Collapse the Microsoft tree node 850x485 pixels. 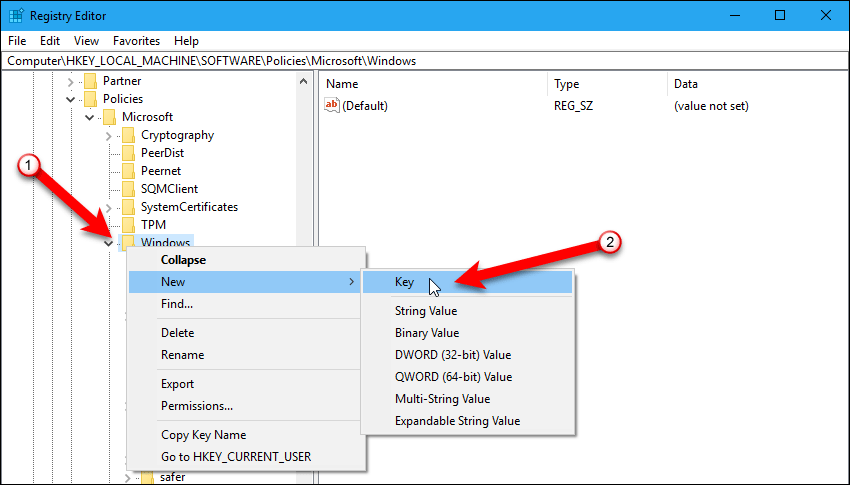pos(89,117)
